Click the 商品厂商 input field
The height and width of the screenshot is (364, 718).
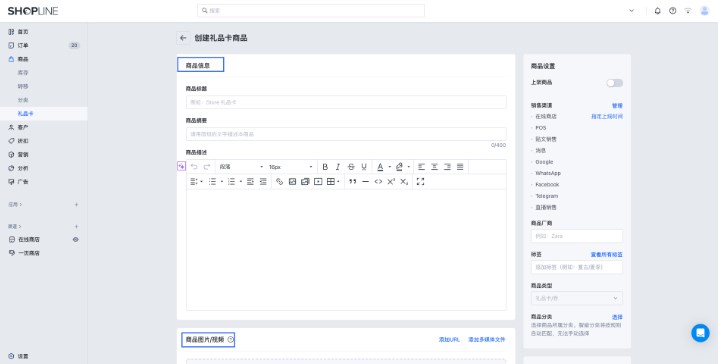click(x=577, y=236)
